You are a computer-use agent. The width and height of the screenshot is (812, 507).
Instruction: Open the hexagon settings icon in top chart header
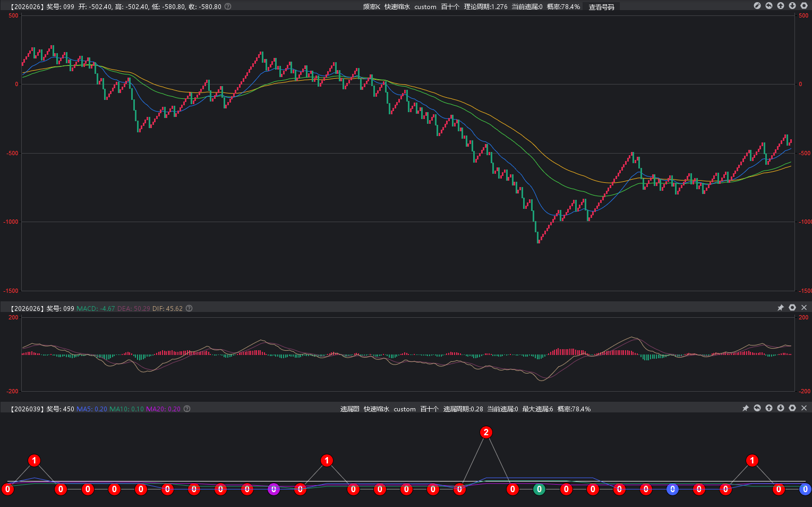coord(804,6)
